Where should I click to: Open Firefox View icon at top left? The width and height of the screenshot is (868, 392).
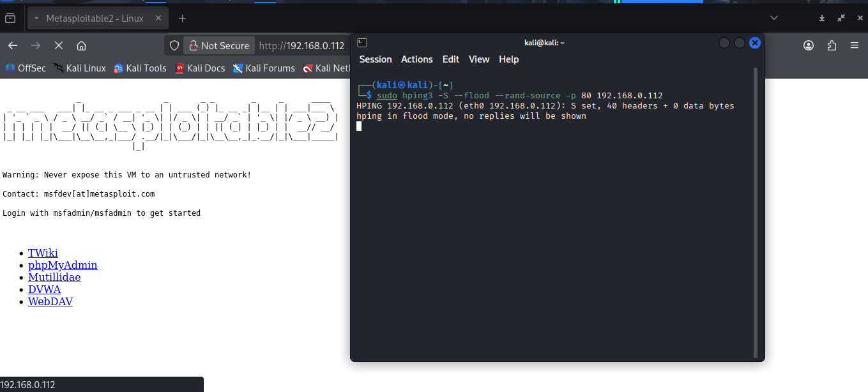point(10,19)
